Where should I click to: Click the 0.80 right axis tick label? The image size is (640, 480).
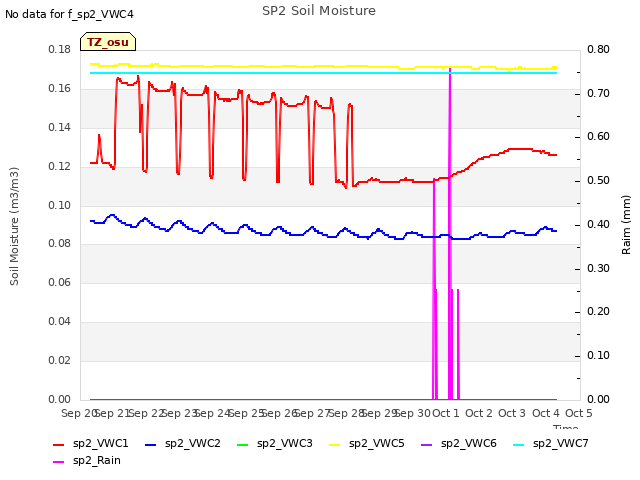[x=598, y=50]
